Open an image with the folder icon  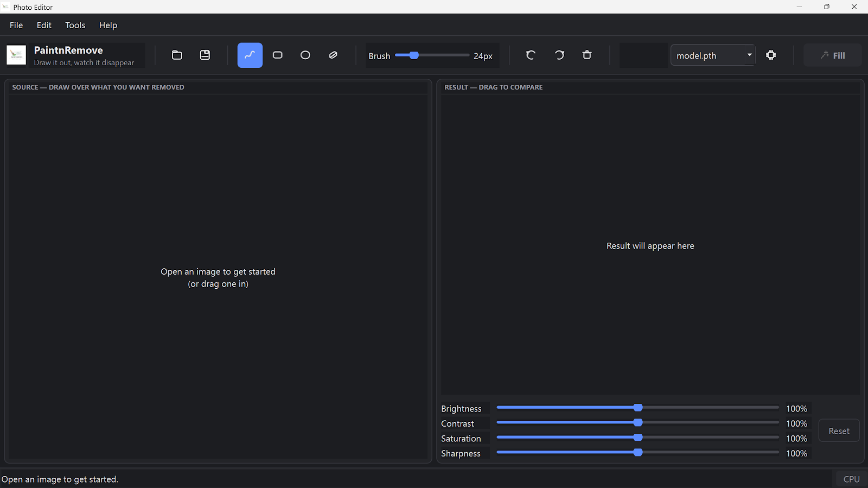point(177,55)
